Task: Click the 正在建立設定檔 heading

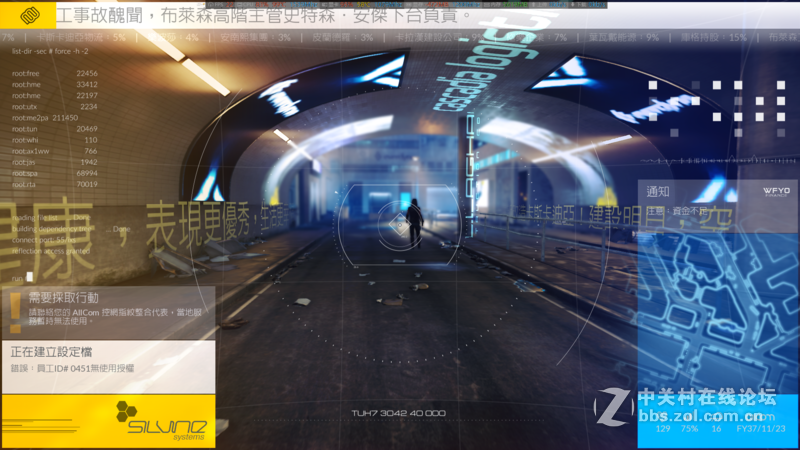Action: click(x=51, y=352)
